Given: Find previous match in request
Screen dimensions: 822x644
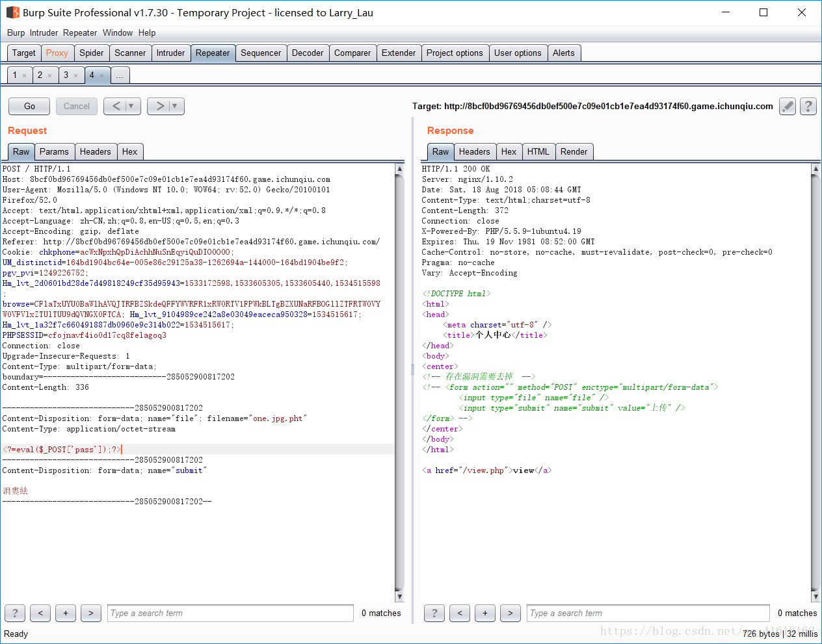Looking at the screenshot, I should pos(40,613).
